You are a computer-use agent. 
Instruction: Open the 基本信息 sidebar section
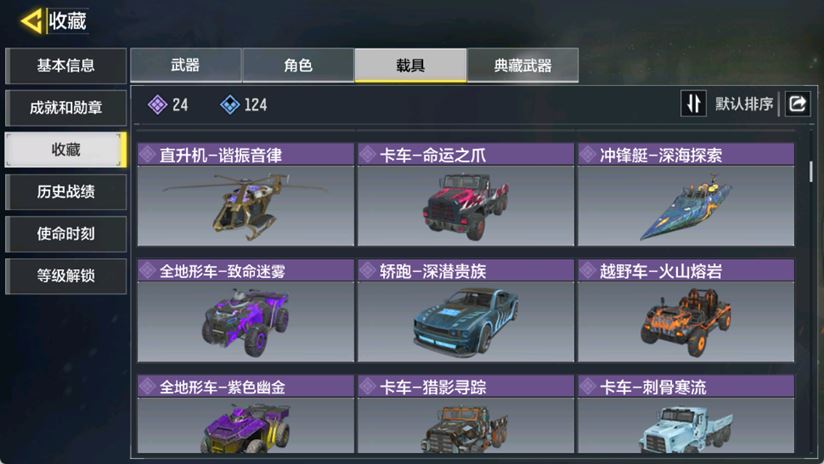coord(66,66)
